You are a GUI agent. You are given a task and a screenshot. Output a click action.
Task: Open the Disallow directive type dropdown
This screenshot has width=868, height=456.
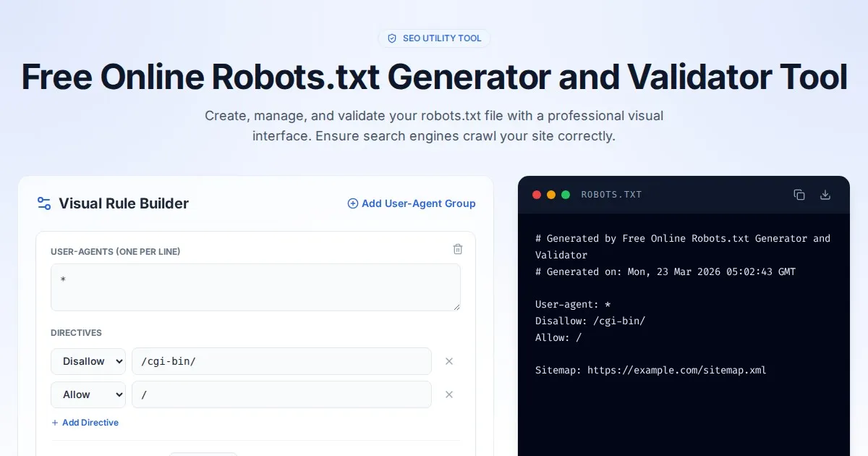(x=88, y=361)
